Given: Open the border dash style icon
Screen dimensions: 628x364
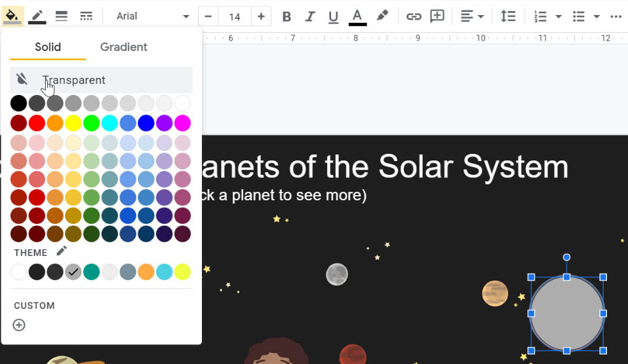Looking at the screenshot, I should tap(85, 16).
